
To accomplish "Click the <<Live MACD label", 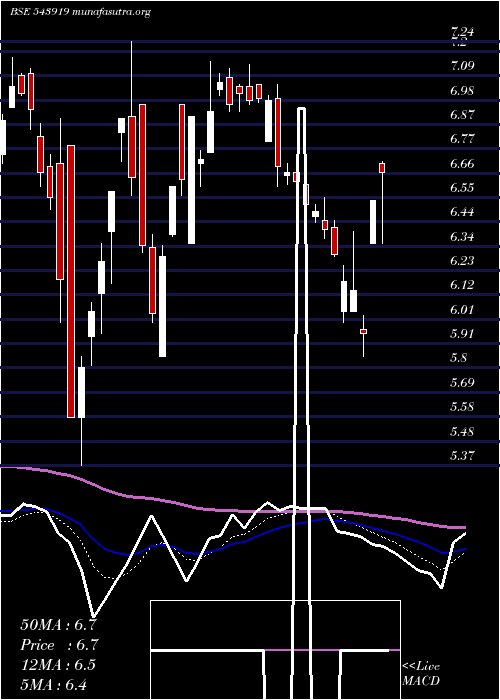I will point(421,674).
